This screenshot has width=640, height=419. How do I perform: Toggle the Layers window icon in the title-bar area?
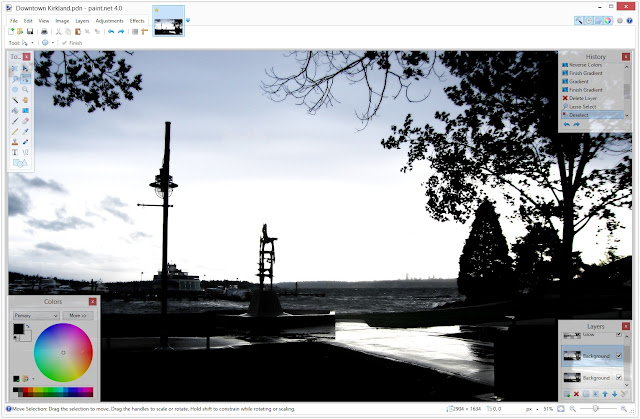[598, 20]
